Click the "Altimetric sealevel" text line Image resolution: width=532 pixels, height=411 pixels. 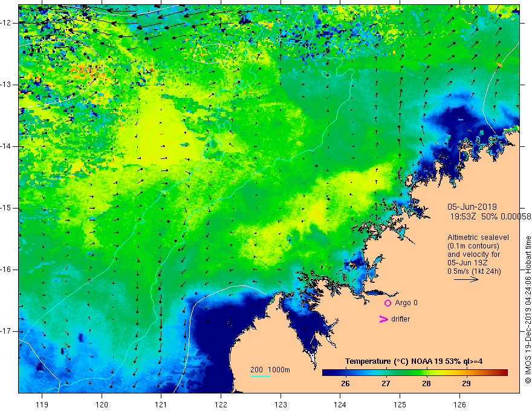coord(478,238)
